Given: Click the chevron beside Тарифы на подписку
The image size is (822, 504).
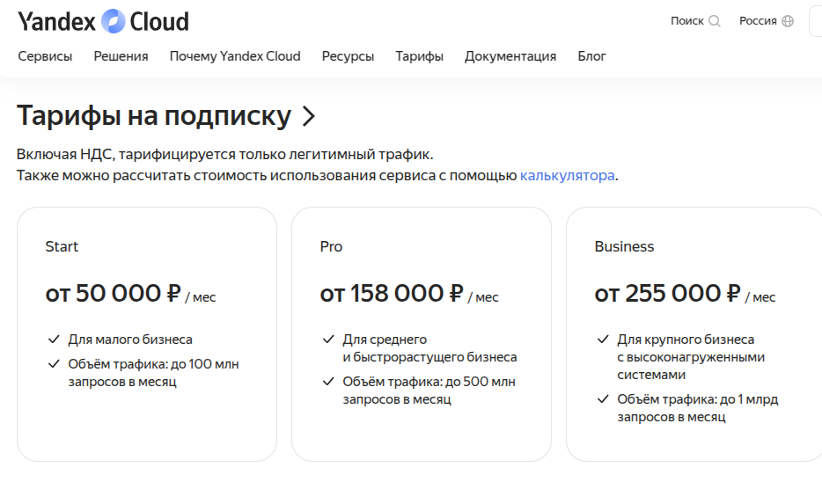Looking at the screenshot, I should tap(309, 116).
